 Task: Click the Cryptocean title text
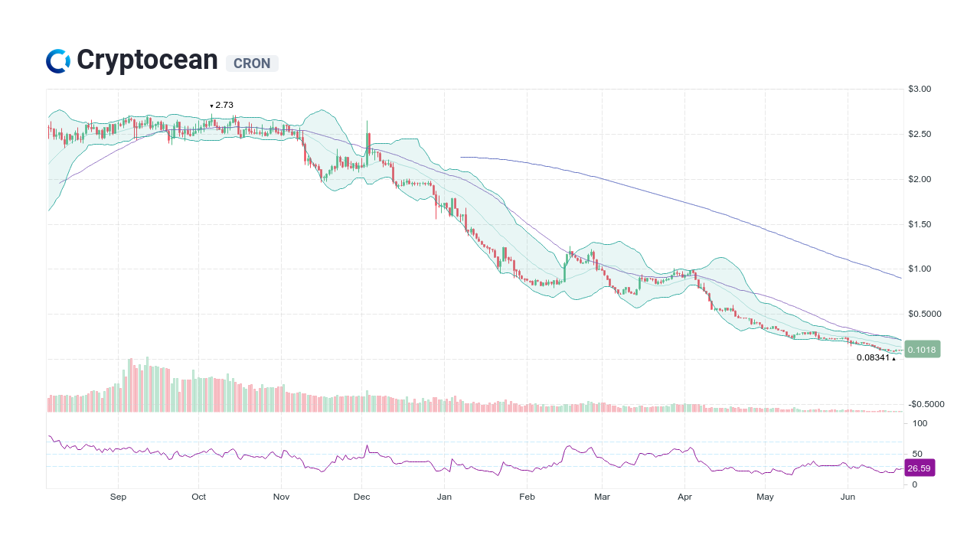[148, 59]
